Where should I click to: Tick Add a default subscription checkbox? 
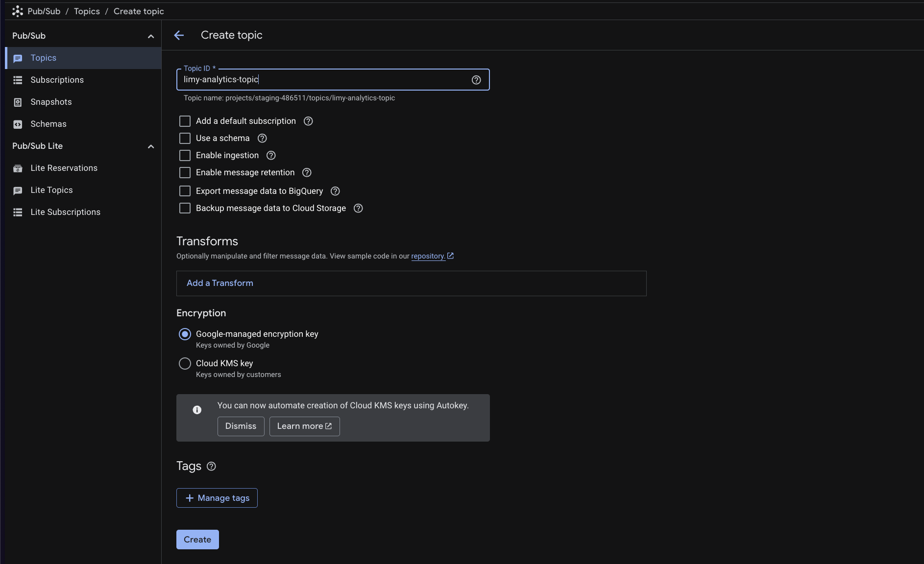(185, 121)
